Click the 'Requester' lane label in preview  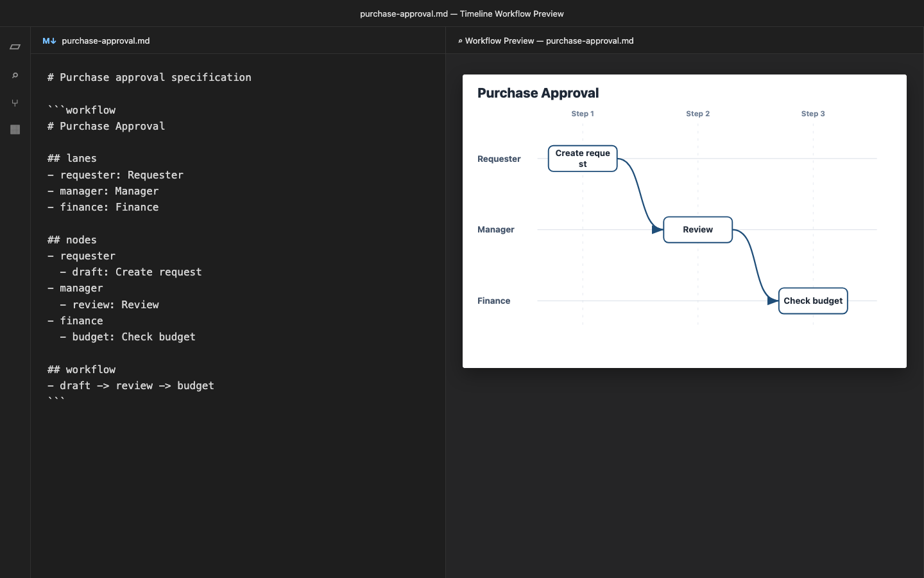499,159
